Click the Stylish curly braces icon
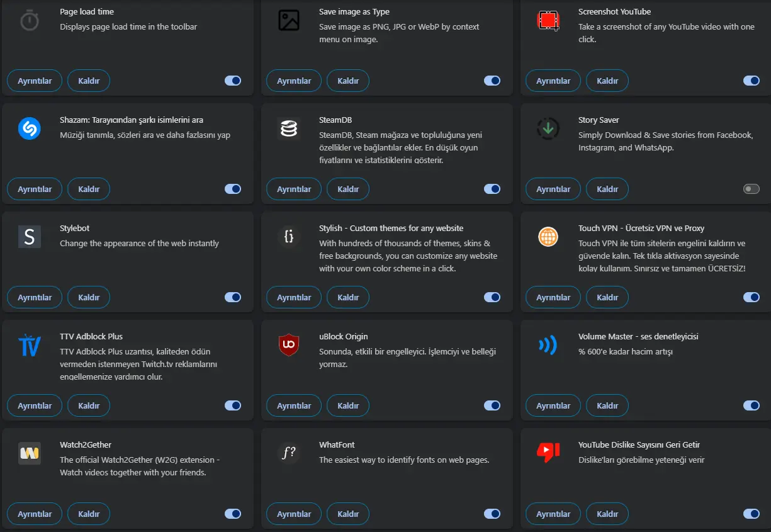771x532 pixels. [289, 237]
